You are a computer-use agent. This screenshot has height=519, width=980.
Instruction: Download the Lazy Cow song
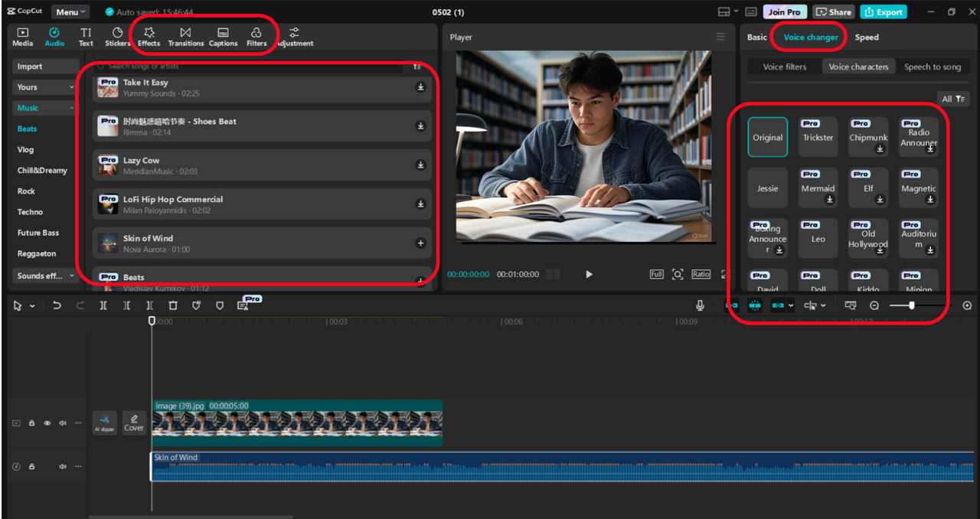(x=420, y=165)
